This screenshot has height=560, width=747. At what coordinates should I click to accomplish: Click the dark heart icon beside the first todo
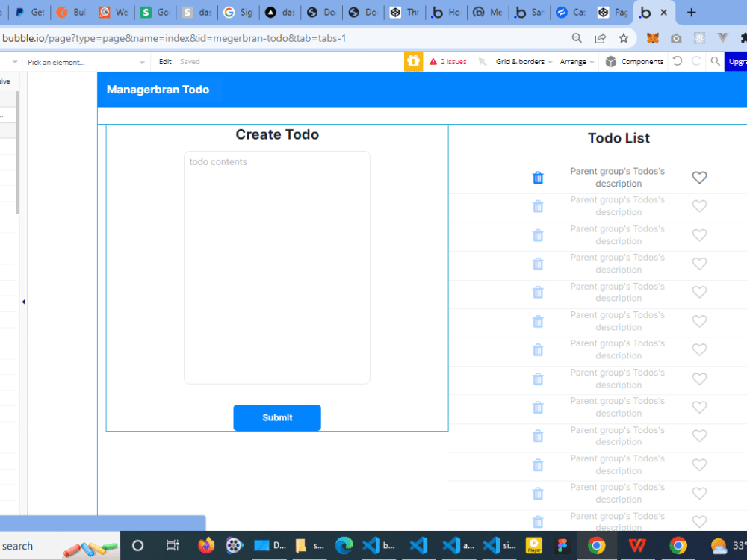(699, 178)
